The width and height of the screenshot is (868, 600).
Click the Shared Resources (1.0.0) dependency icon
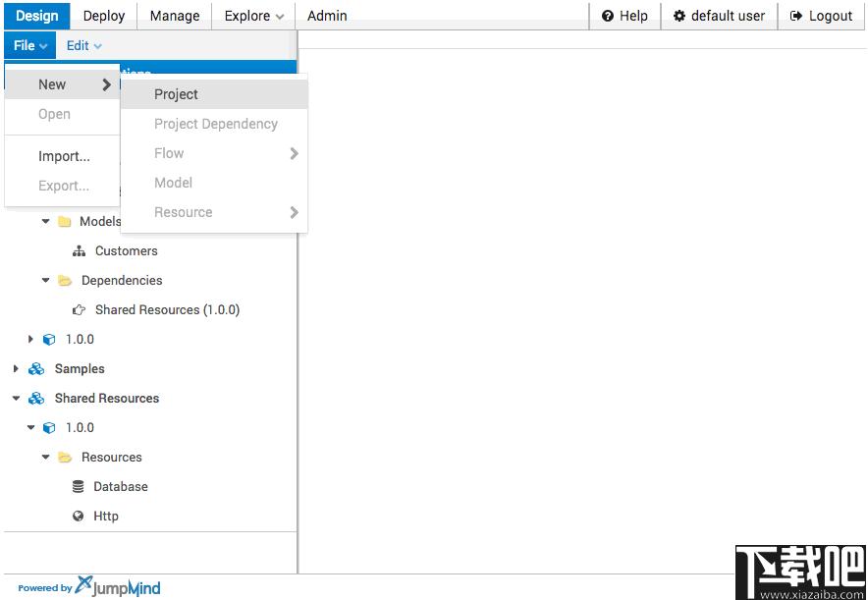click(x=79, y=310)
